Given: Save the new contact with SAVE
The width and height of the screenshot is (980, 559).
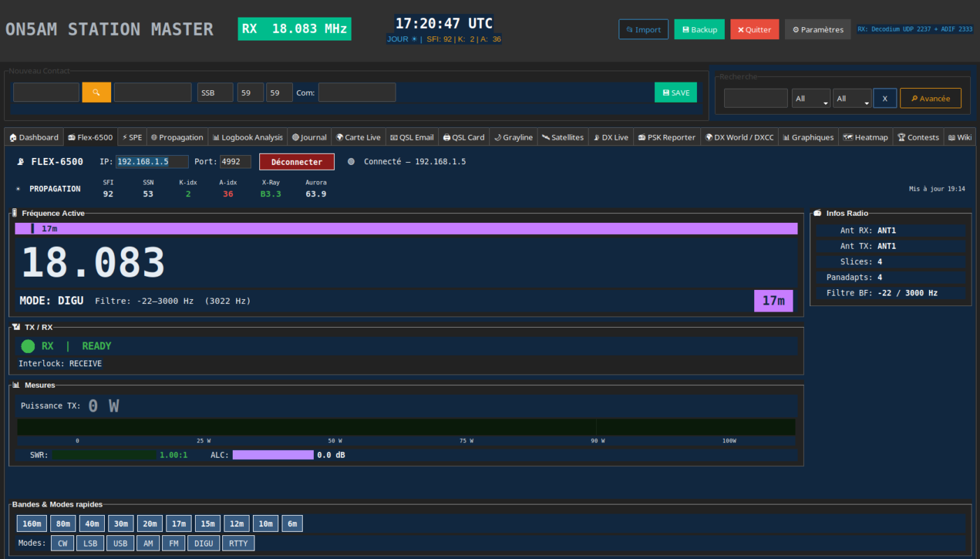Looking at the screenshot, I should 676,92.
